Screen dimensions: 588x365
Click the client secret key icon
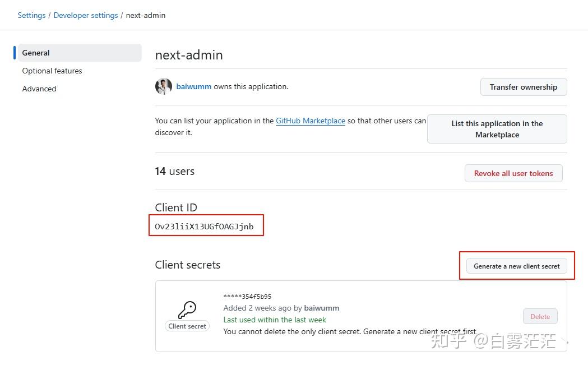point(187,308)
